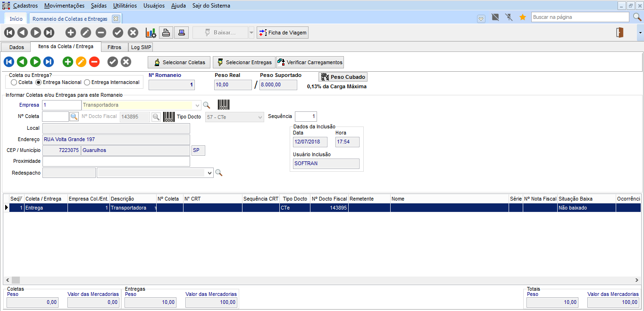
Task: Click in Buscar na página field
Action: (x=580, y=17)
